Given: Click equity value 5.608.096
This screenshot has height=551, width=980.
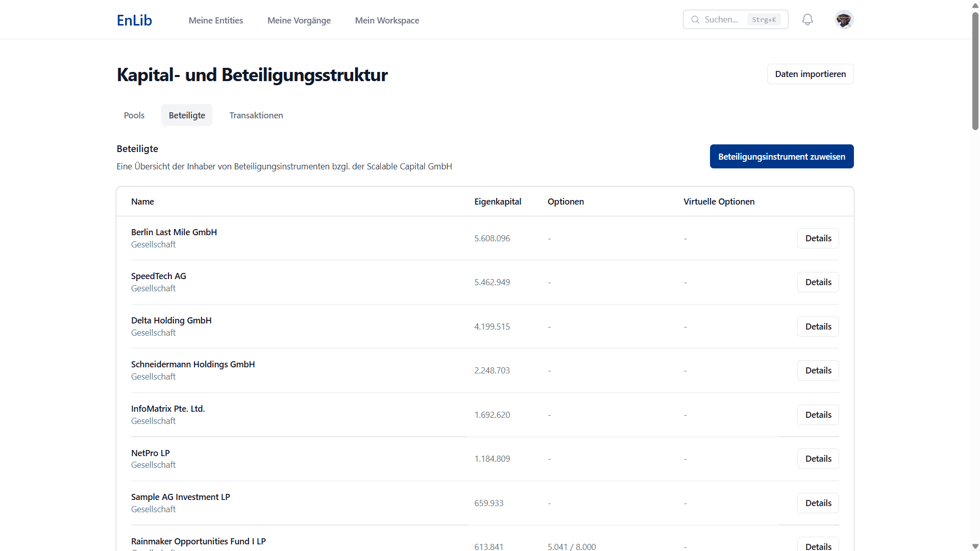Looking at the screenshot, I should [x=492, y=238].
